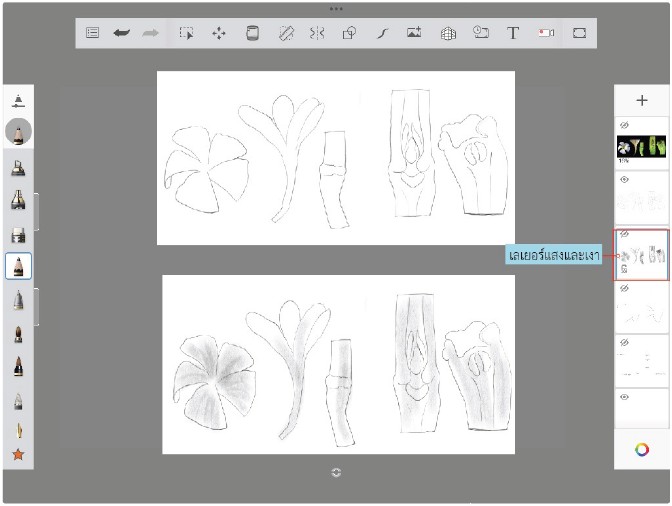Show the hidden photo reference layer
Viewport: 672px width, 506px height.
(624, 125)
